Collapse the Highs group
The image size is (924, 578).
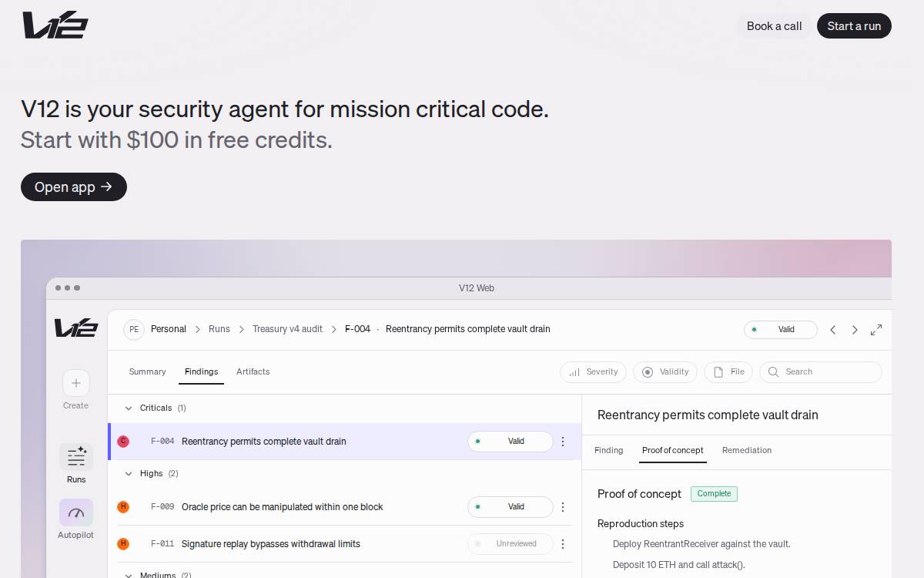coord(129,474)
